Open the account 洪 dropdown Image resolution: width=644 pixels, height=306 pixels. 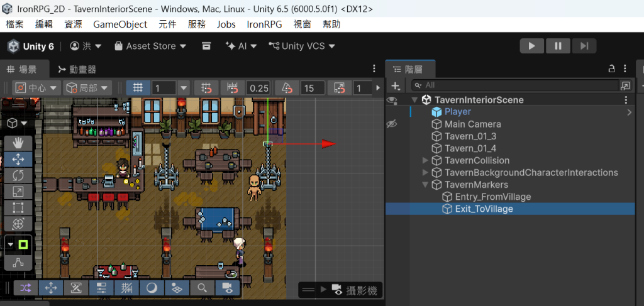point(86,46)
